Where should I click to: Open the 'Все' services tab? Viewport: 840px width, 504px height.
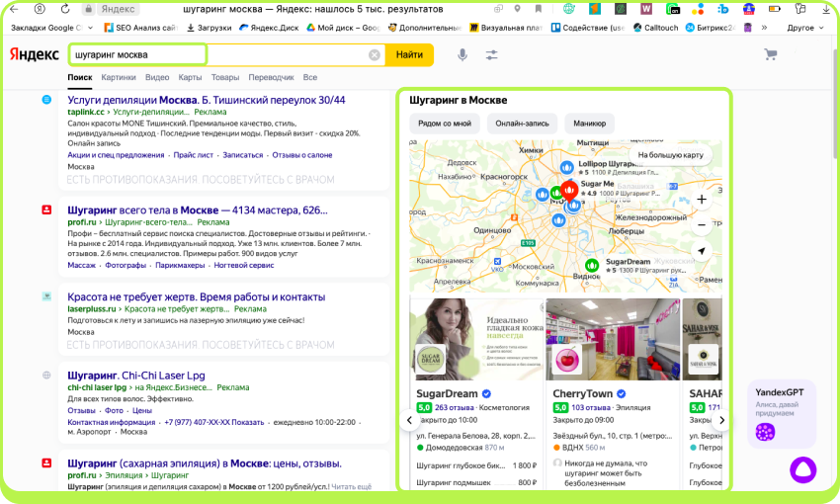310,77
